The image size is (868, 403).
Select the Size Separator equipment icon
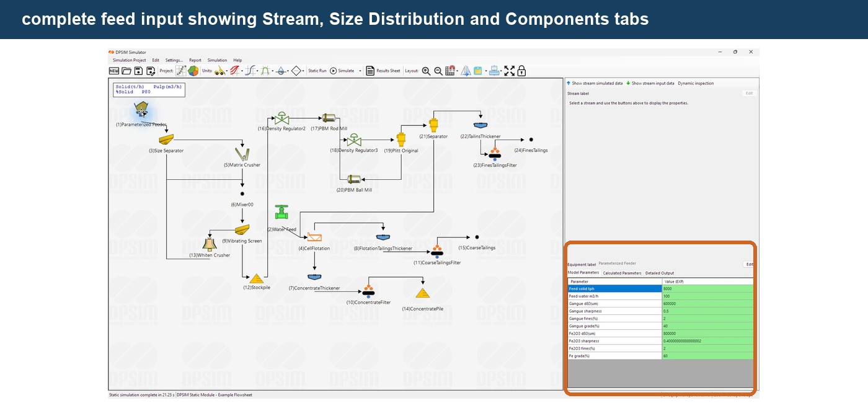click(x=166, y=139)
